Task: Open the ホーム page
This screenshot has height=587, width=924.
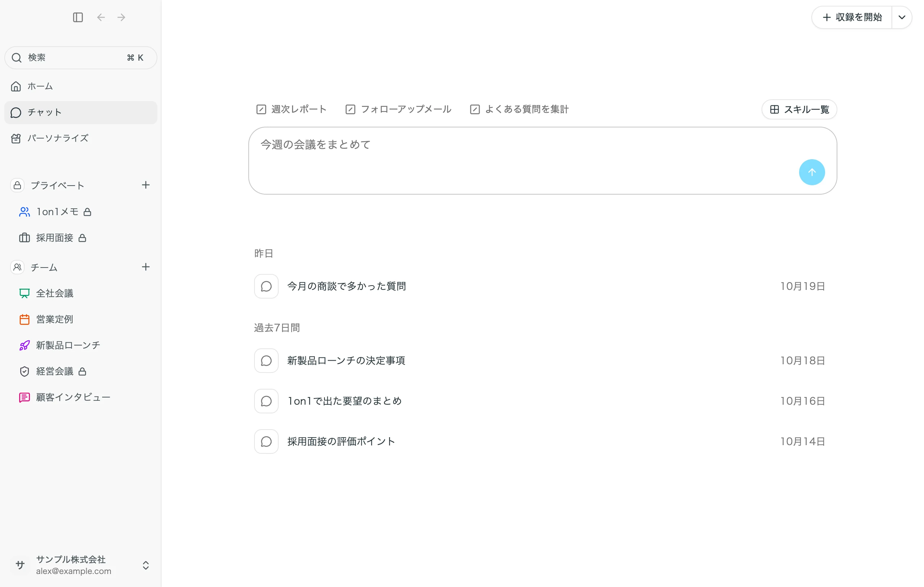Action: [x=80, y=86]
